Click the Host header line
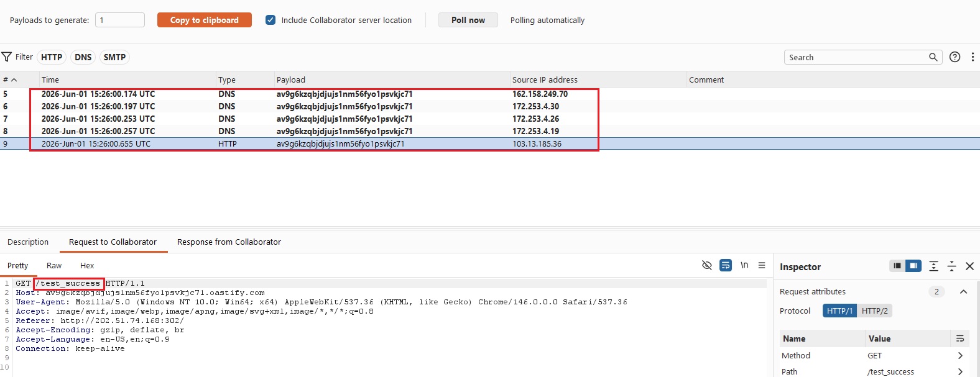Screen dimensions: 980x377 click(x=140, y=293)
